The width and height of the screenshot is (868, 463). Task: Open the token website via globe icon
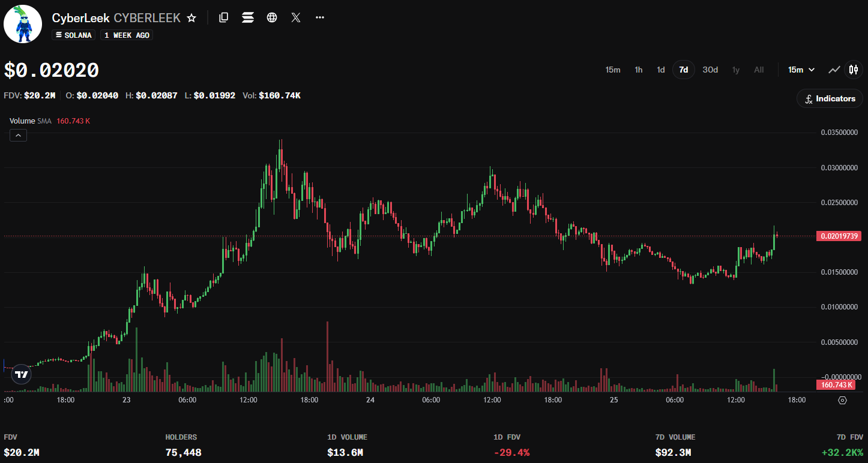(272, 18)
